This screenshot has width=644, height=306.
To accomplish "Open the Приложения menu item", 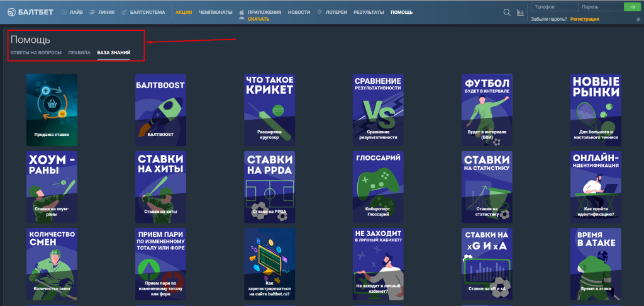I will pyautogui.click(x=265, y=13).
